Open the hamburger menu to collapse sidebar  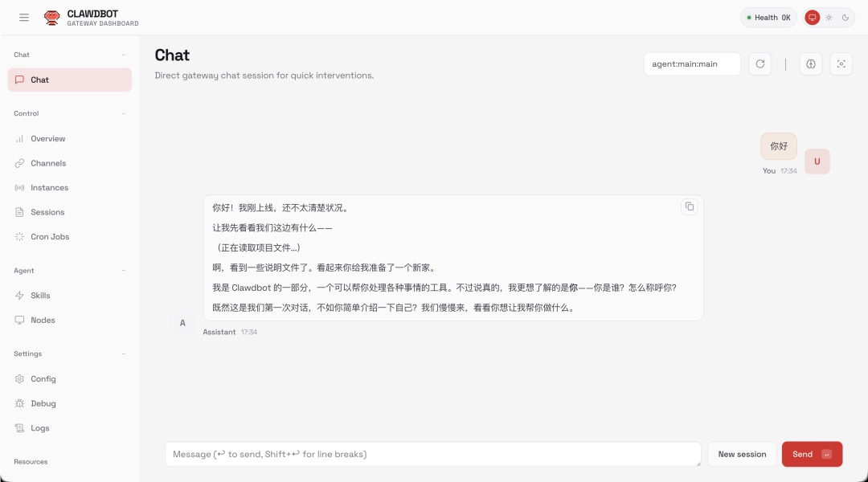(x=24, y=18)
